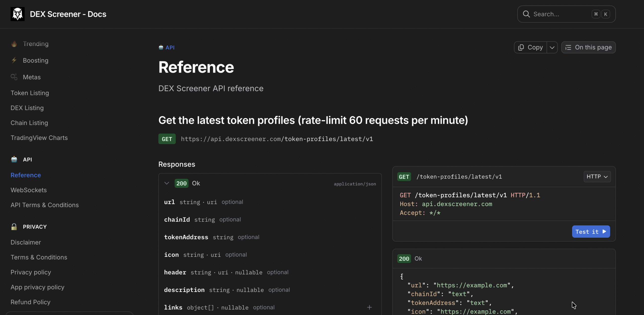This screenshot has width=644, height=315.
Task: Open the Trending docs page
Action: point(36,44)
